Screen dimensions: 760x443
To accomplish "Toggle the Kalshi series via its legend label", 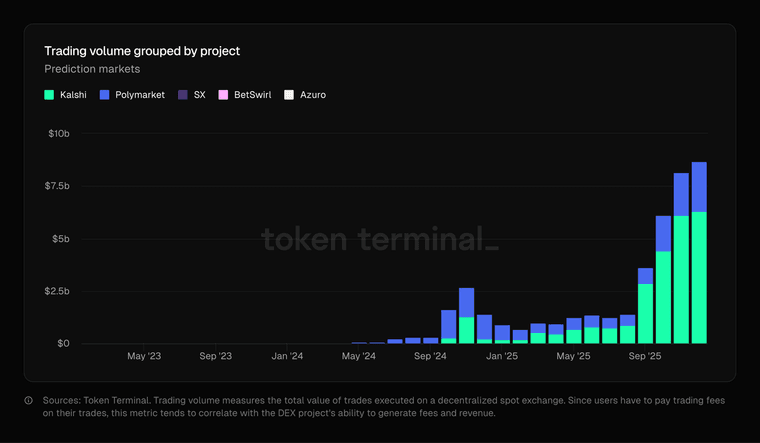I will pyautogui.click(x=73, y=95).
